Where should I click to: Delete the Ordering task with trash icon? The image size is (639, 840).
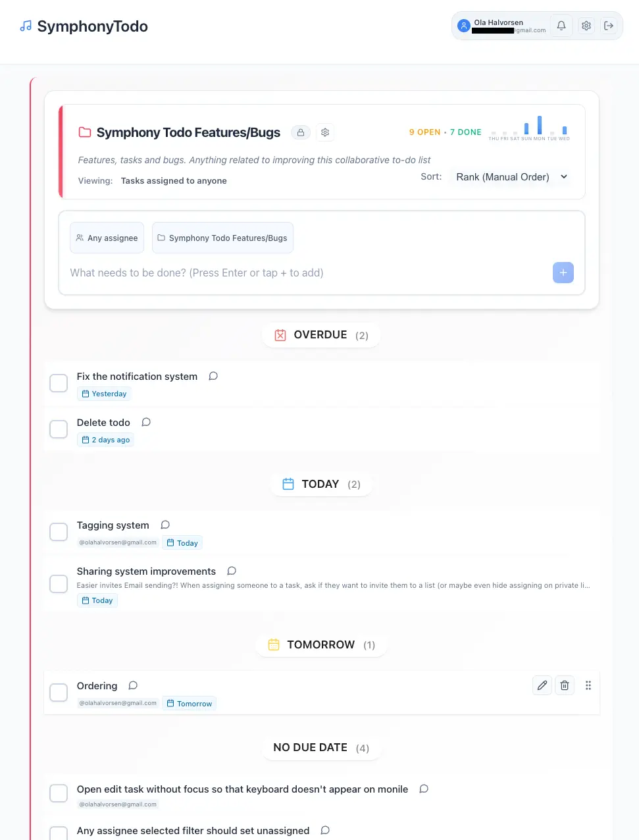(565, 685)
